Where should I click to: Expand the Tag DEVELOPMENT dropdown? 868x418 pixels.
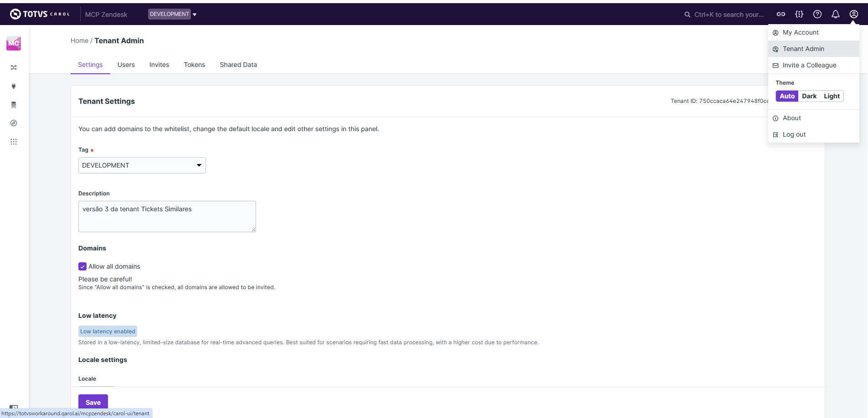tap(142, 165)
